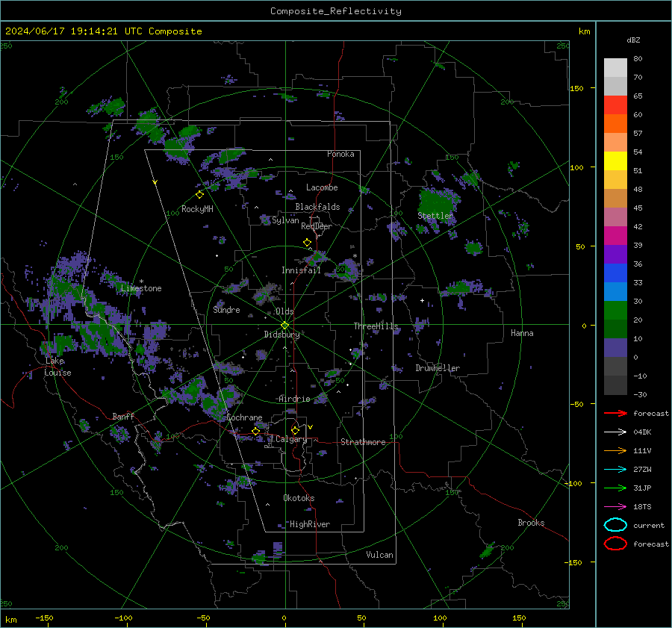Click the dark green 20 dBZ swatch
Image resolution: width=672 pixels, height=628 pixels.
615,329
